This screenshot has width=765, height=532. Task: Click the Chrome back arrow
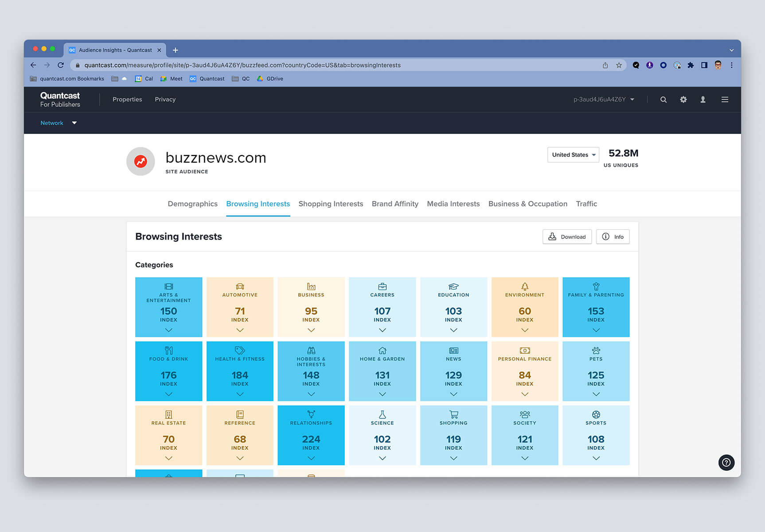(33, 65)
